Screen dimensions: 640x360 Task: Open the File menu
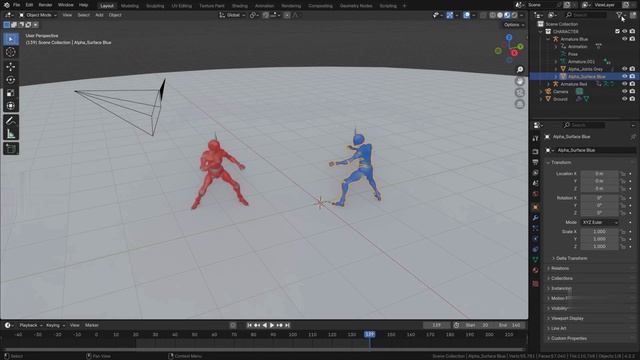[17, 5]
